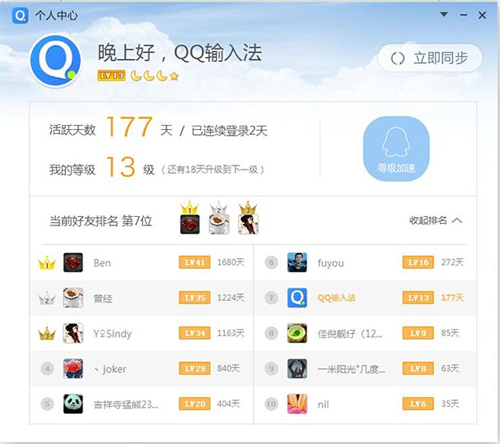Click the sync now button

[430, 58]
